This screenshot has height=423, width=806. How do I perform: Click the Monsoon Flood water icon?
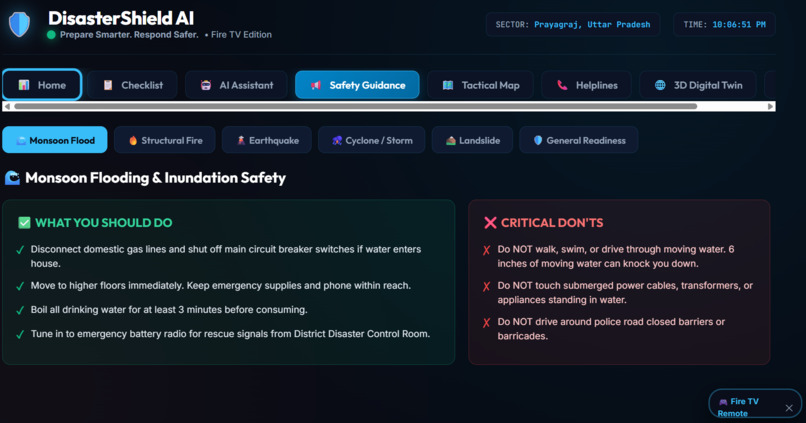click(21, 140)
